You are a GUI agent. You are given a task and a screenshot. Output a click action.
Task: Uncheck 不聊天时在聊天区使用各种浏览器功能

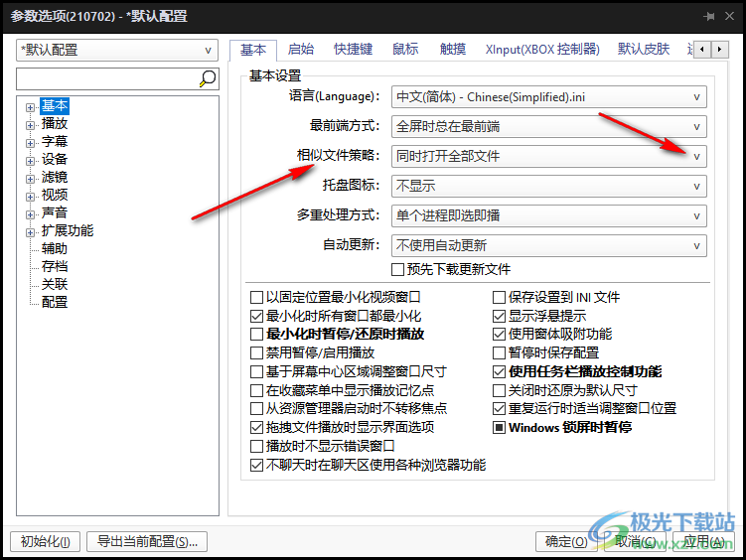coord(256,465)
